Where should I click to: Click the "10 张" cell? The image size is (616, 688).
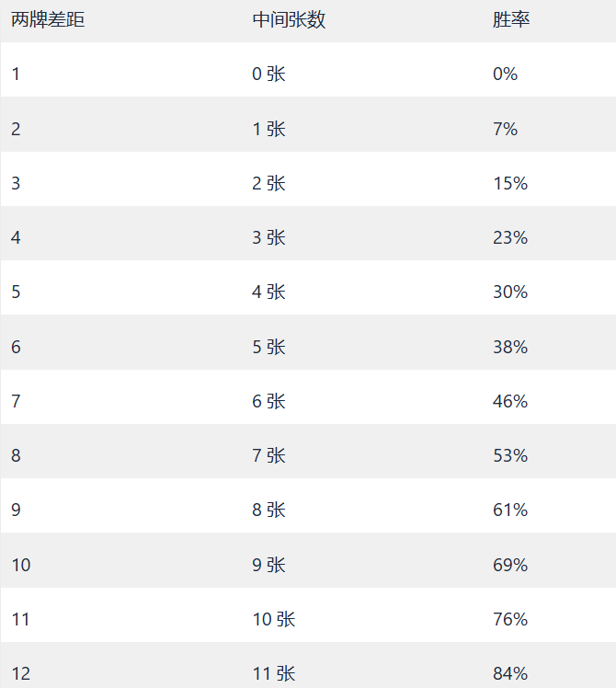274,619
